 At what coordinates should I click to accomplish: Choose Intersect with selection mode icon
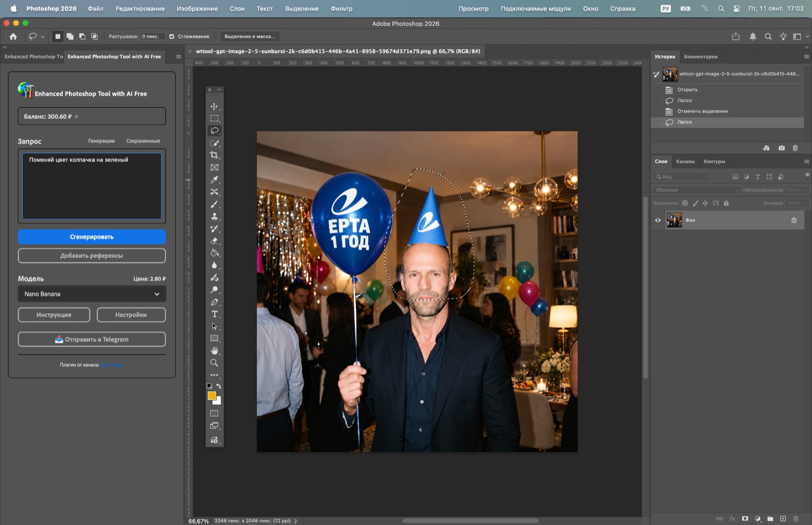(x=94, y=37)
